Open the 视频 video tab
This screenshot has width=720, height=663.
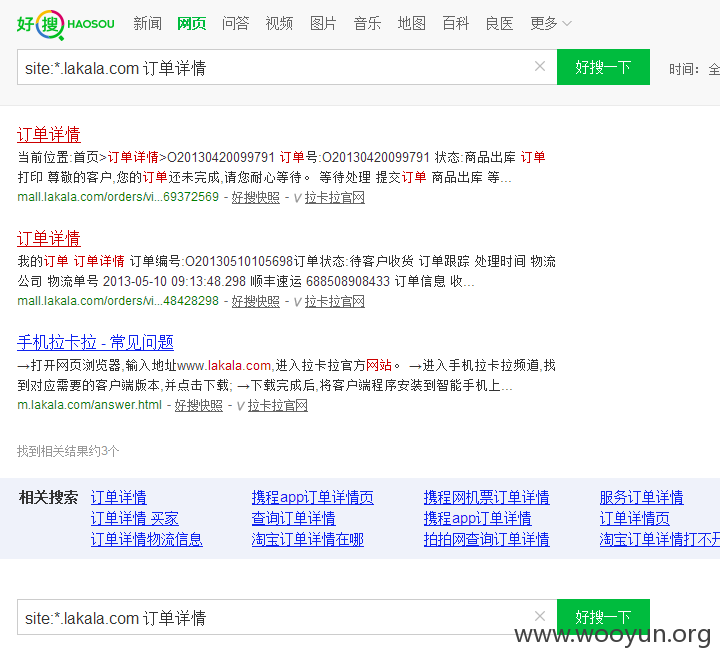point(279,23)
